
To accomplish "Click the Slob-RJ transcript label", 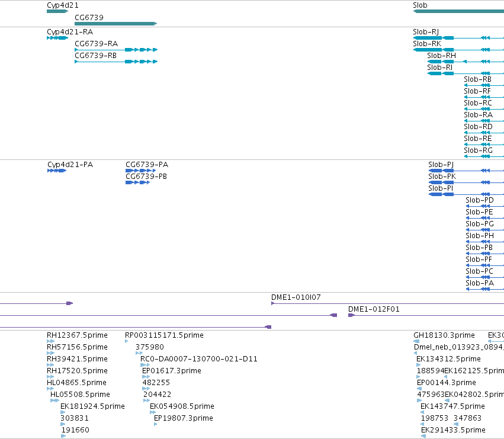I will [426, 32].
